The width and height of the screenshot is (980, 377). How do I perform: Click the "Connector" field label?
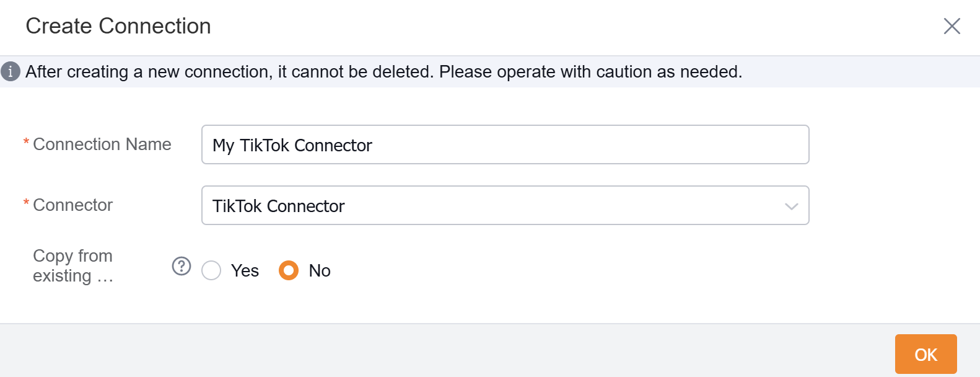click(x=73, y=205)
